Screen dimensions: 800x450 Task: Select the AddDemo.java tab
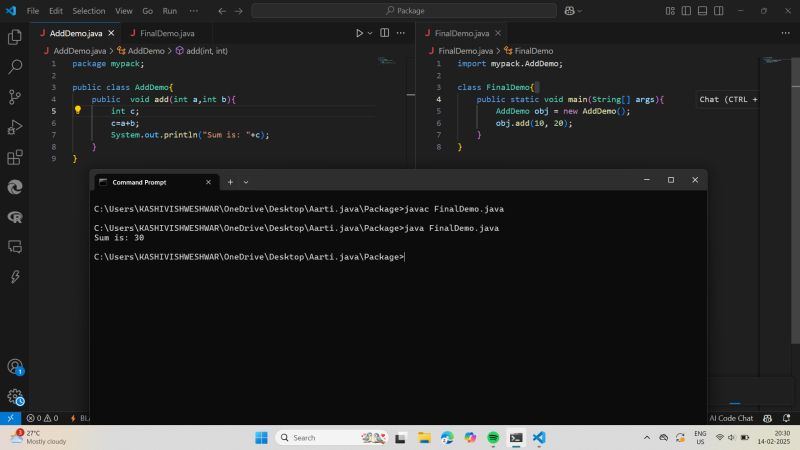coord(76,33)
